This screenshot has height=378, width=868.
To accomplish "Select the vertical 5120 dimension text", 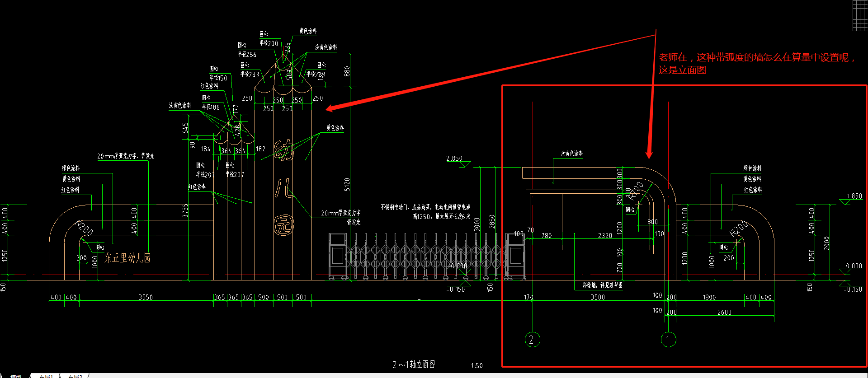I will click(347, 184).
